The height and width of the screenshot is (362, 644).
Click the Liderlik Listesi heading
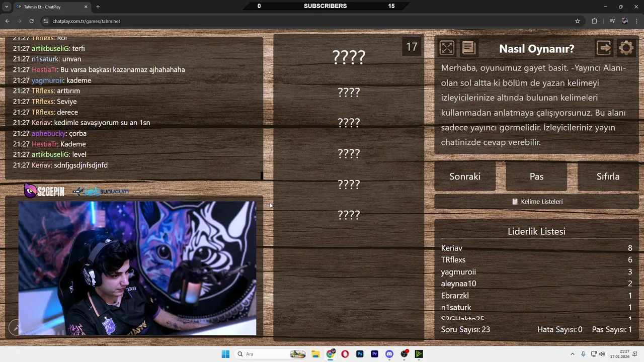pos(536,231)
